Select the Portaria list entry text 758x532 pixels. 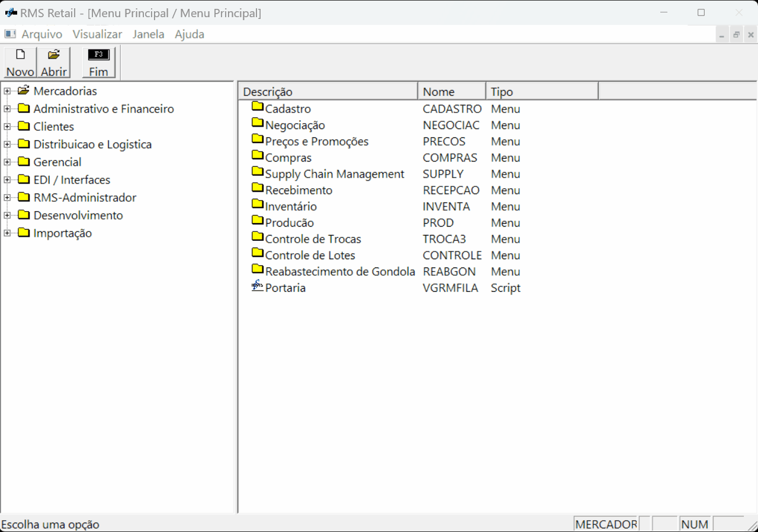285,288
